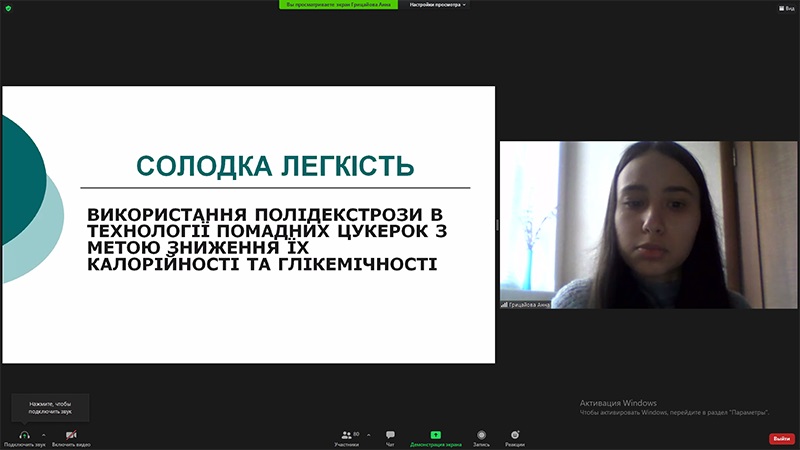Click the slide subtitle about ПОЛІДЕКСТРОЗИ
The width and height of the screenshot is (800, 450).
tap(266, 239)
